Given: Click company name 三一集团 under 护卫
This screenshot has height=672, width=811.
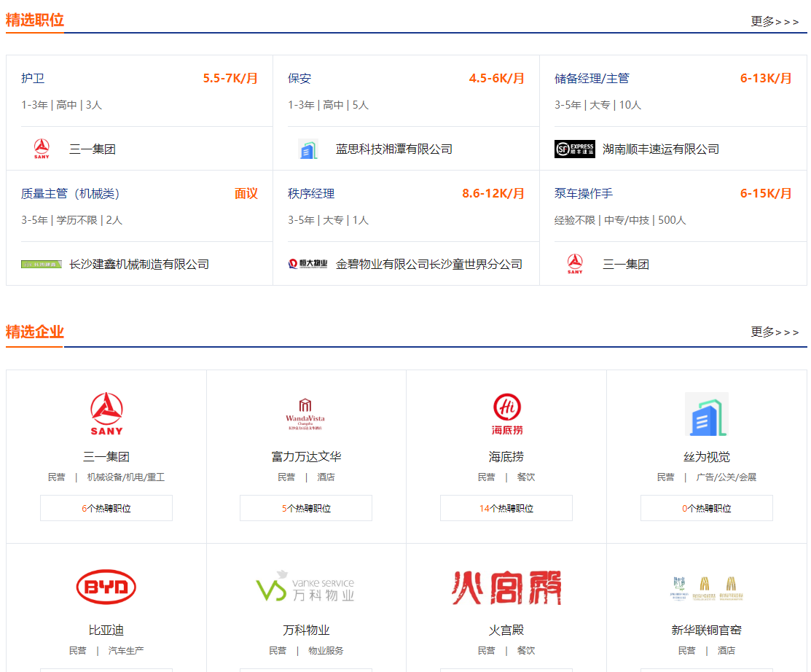Looking at the screenshot, I should [93, 149].
